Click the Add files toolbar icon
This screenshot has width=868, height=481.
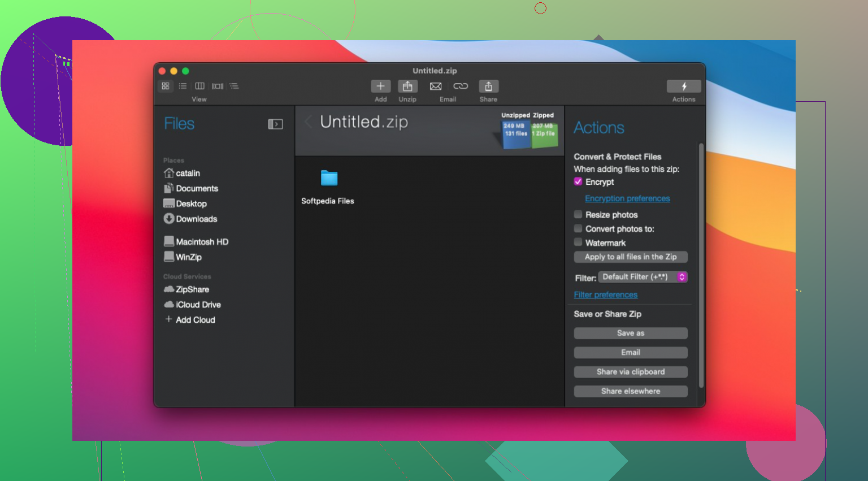(381, 86)
